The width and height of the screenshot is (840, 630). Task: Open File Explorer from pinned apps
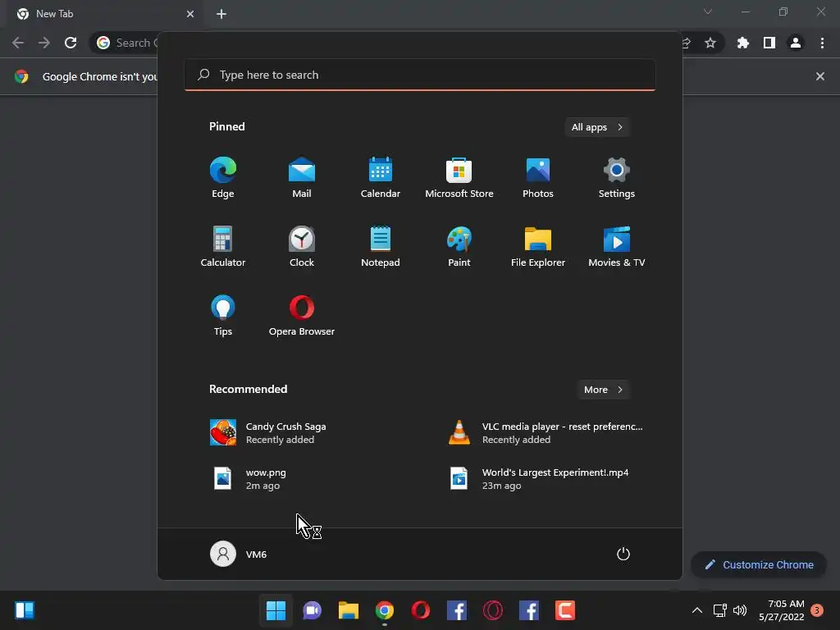[x=538, y=246]
